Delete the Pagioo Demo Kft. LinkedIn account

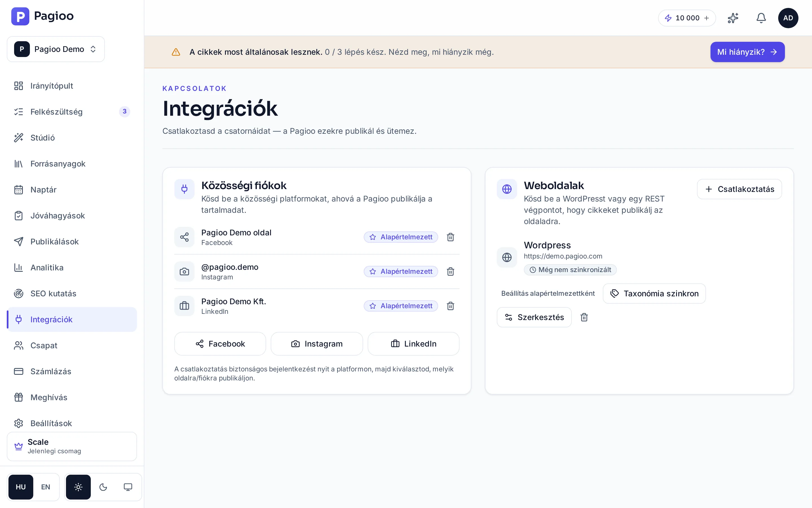coord(450,306)
